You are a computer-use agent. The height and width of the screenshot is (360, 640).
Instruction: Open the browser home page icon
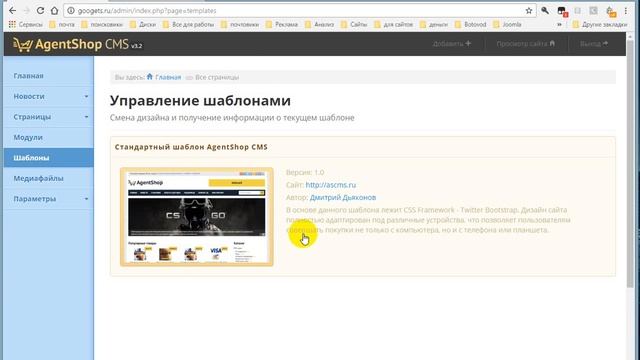54,11
